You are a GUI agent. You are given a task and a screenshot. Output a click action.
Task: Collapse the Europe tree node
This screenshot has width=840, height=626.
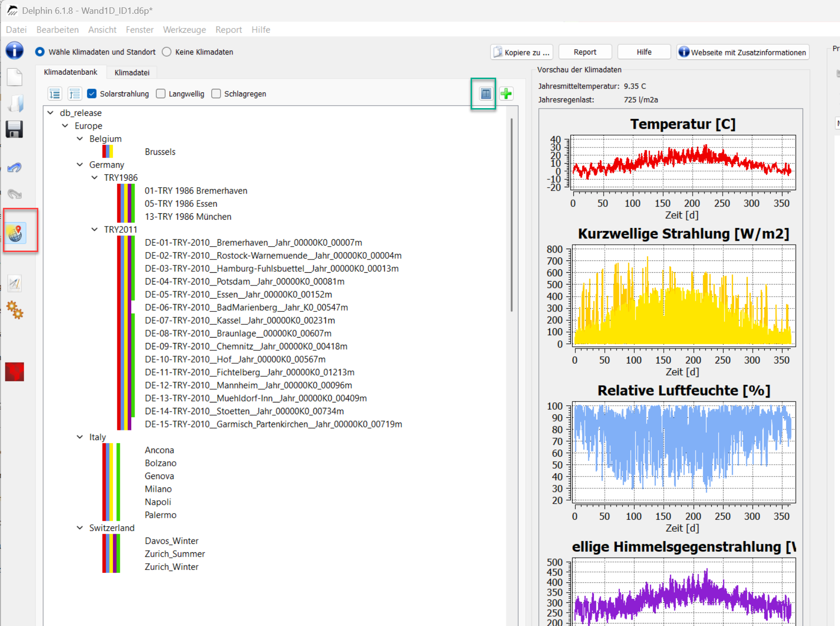coord(65,126)
